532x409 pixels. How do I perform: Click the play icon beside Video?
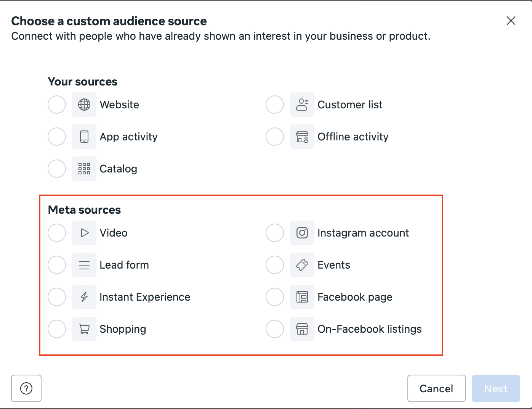point(84,233)
